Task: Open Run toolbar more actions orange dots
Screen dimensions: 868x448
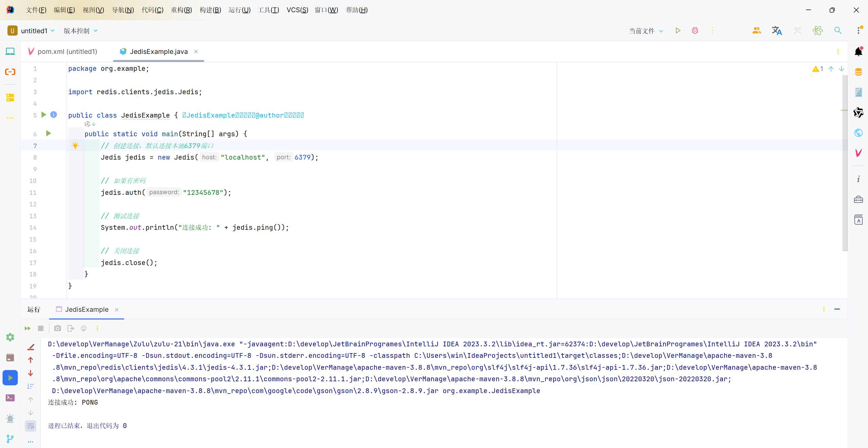Action: [97, 328]
